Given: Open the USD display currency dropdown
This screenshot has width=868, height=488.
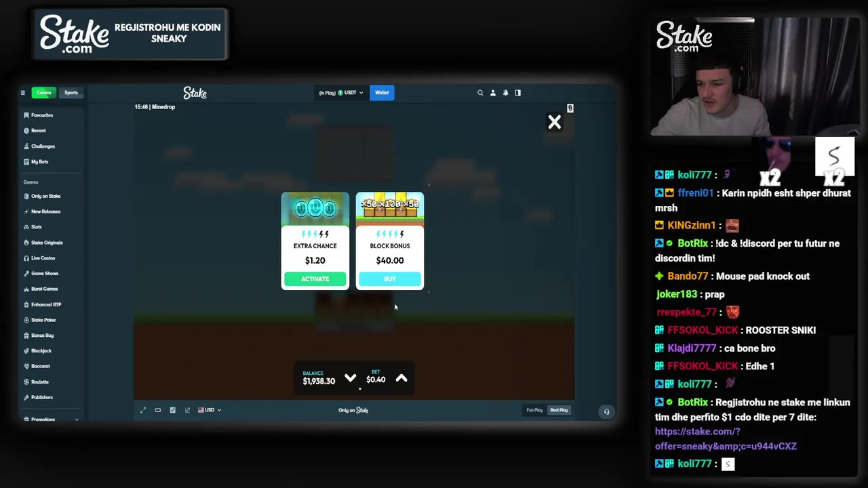Looking at the screenshot, I should (210, 410).
